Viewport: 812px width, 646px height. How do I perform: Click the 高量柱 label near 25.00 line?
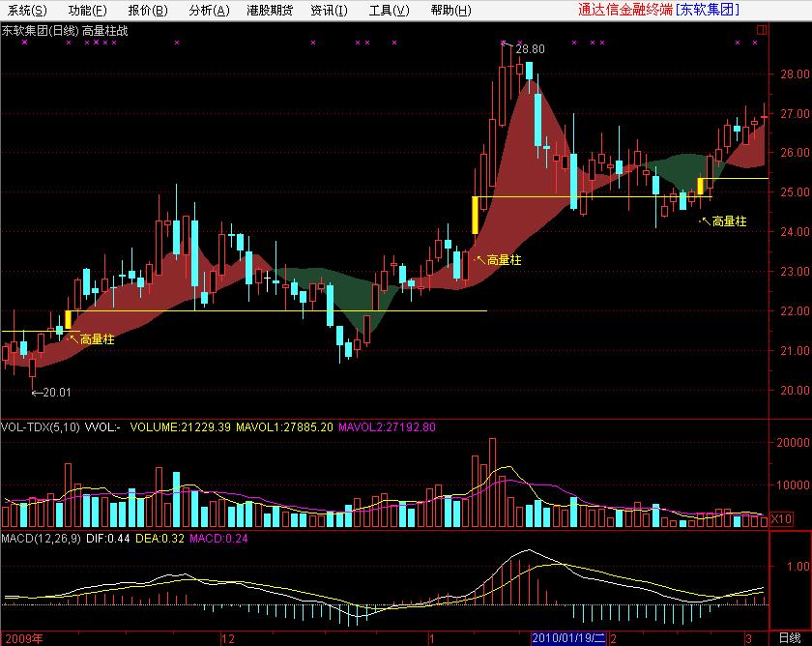coord(728,221)
